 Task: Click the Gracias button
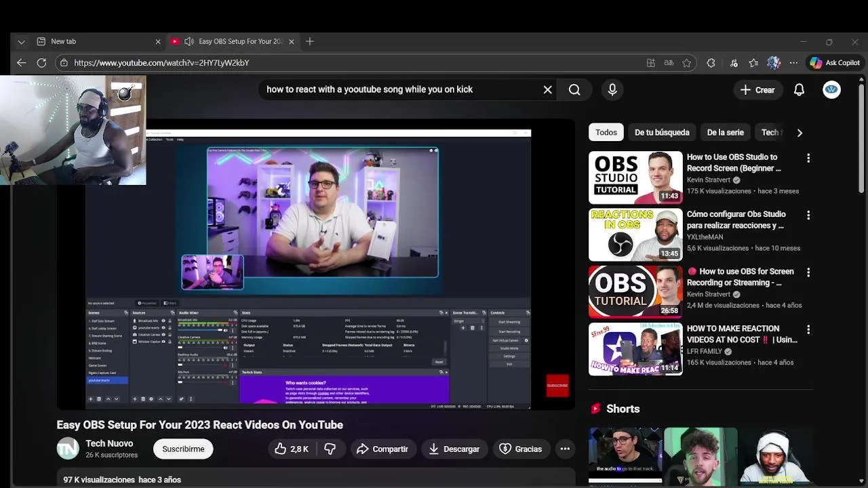[520, 449]
